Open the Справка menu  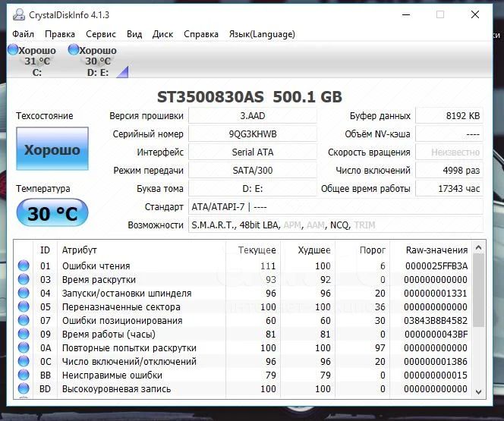201,34
